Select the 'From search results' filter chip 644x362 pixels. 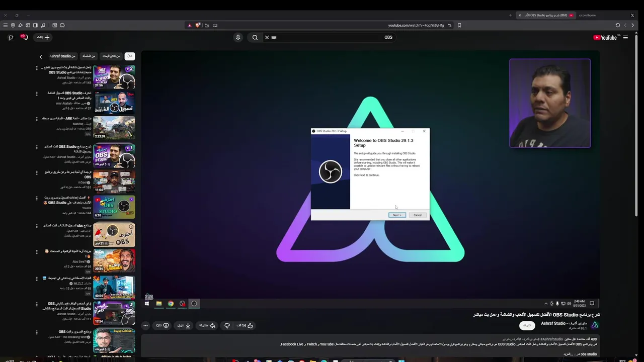click(111, 56)
